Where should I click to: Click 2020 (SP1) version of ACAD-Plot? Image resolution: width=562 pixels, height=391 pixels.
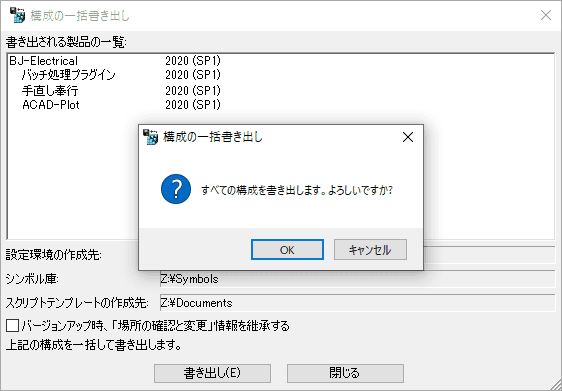193,105
